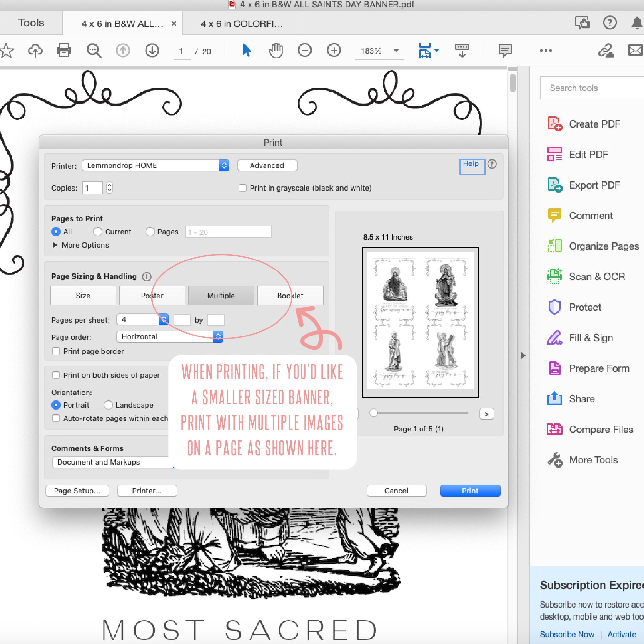Open Compare Files tool
The width and height of the screenshot is (644, 644).
(590, 429)
